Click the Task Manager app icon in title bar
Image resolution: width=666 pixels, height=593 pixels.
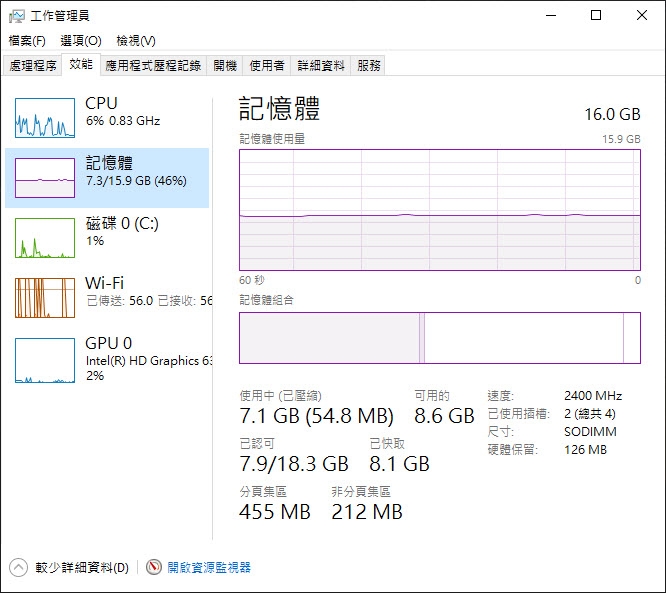pos(17,15)
